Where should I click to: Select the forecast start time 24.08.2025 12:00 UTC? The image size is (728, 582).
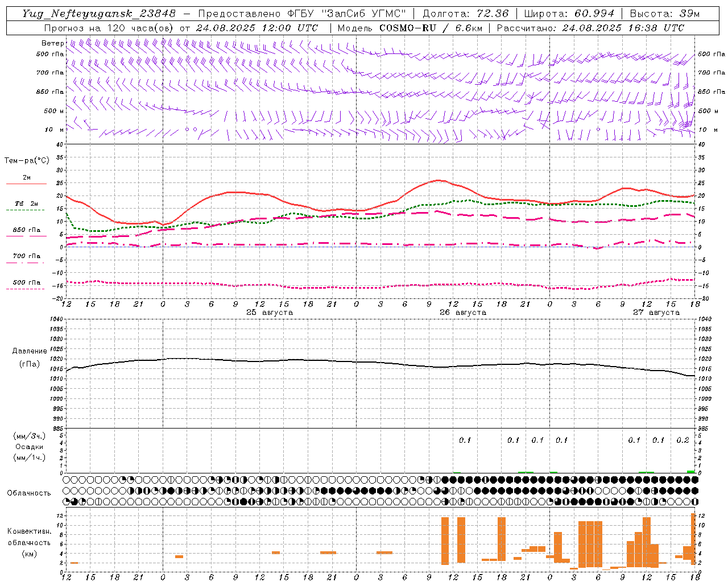point(257,28)
